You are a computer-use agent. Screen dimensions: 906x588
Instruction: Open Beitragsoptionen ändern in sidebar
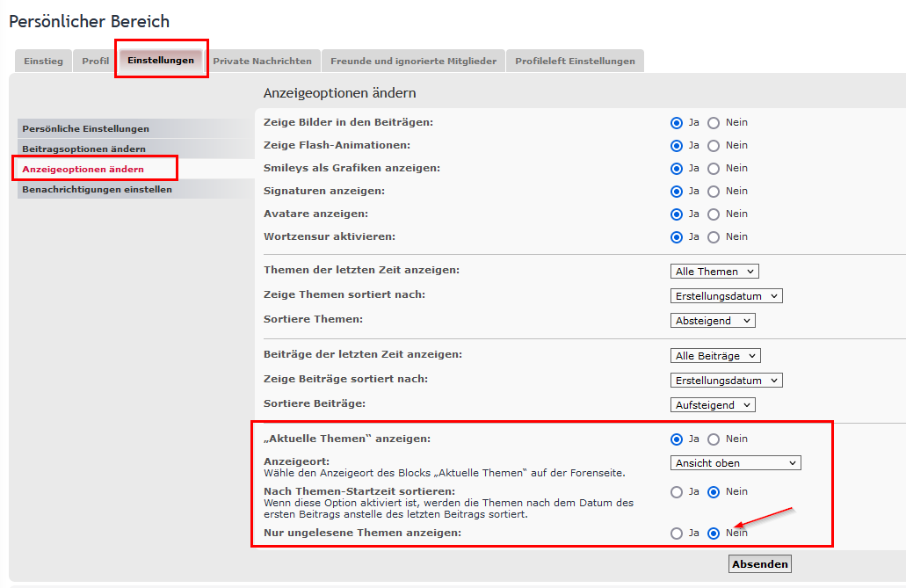(83, 149)
